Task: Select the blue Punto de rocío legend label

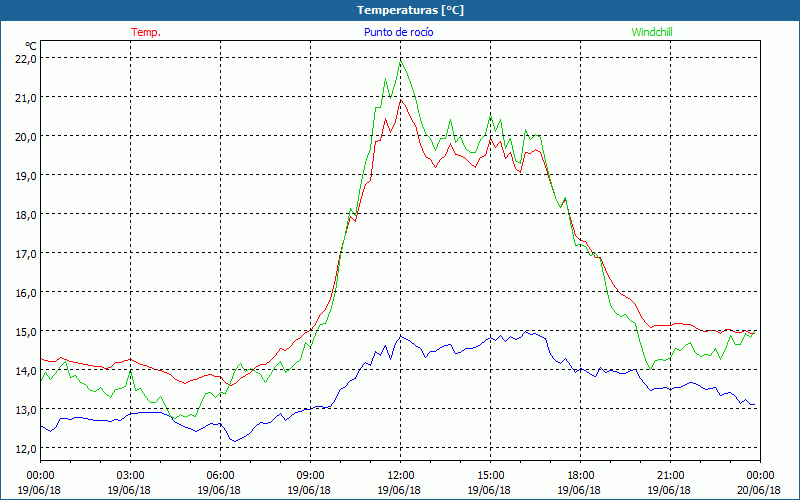Action: tap(398, 32)
